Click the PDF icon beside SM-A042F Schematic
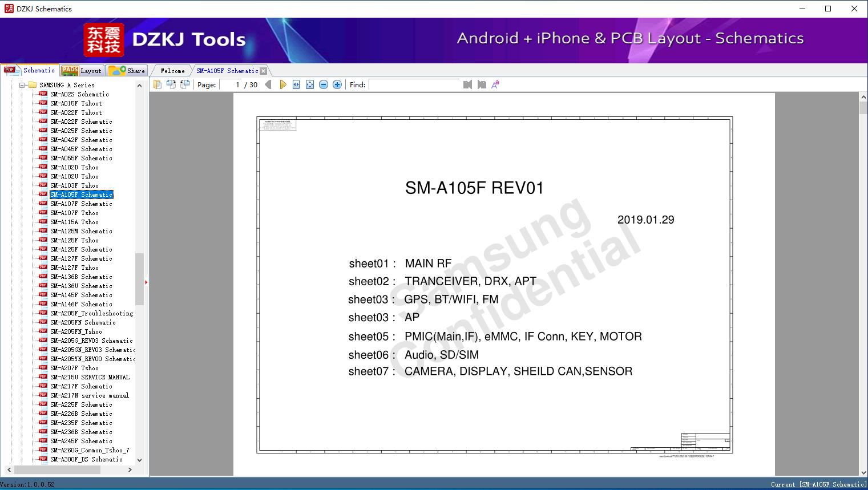 tap(43, 140)
